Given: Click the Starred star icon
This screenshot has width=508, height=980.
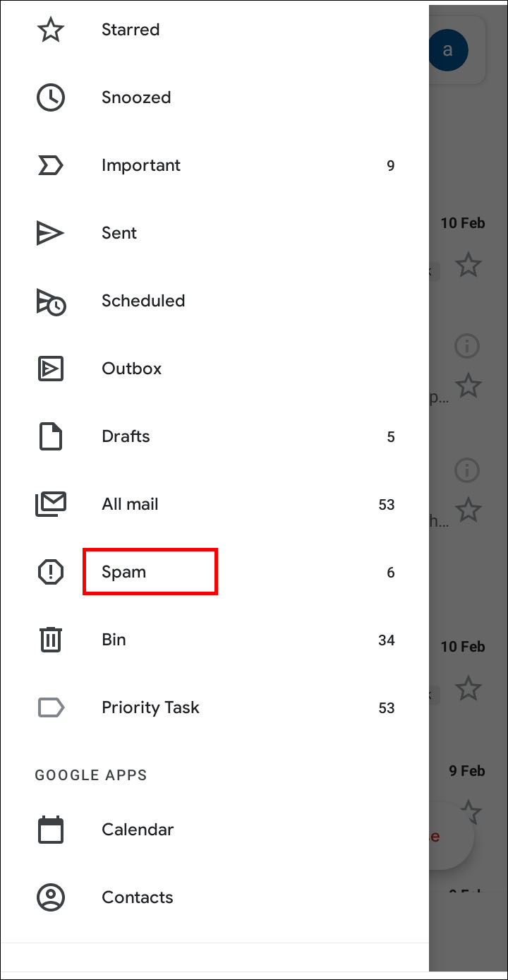Looking at the screenshot, I should [50, 30].
